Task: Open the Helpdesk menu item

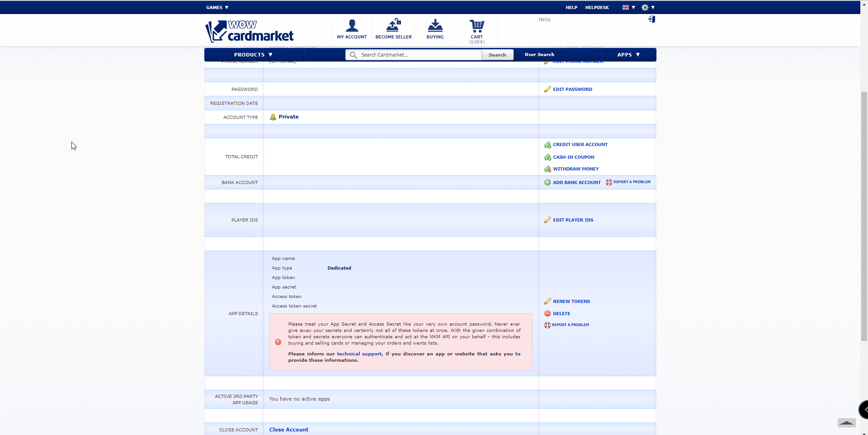Action: pos(597,8)
